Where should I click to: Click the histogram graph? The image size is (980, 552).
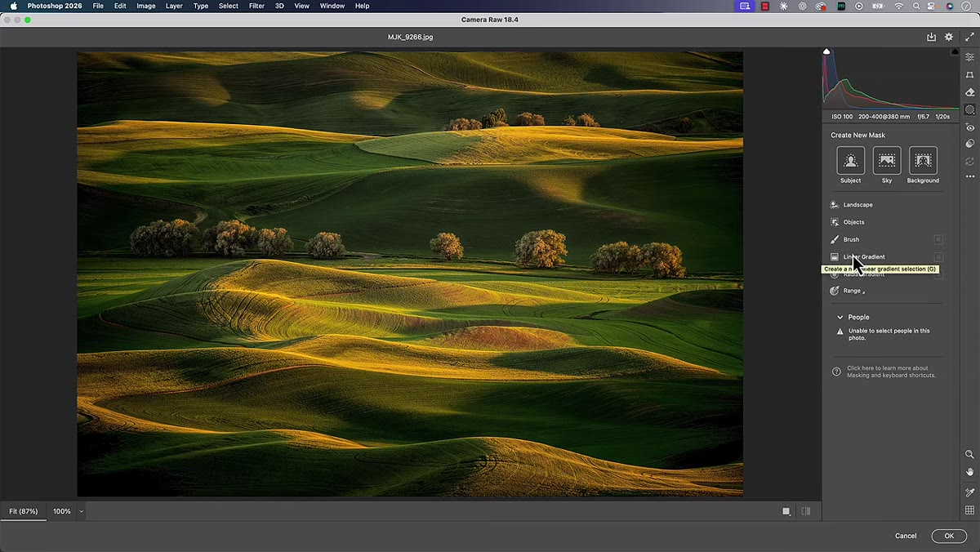click(890, 78)
